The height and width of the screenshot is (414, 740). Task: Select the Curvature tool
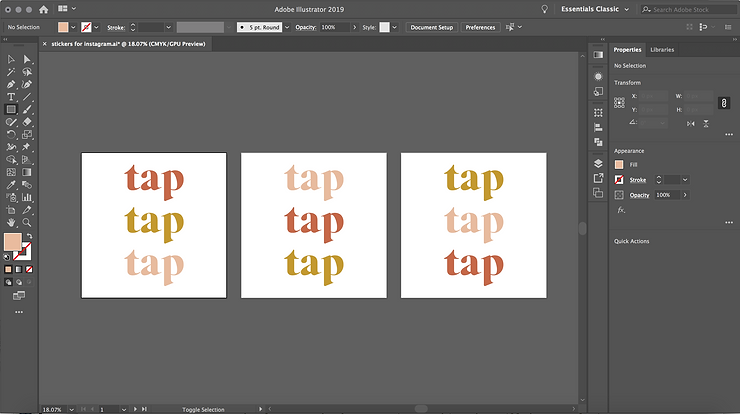tap(27, 84)
